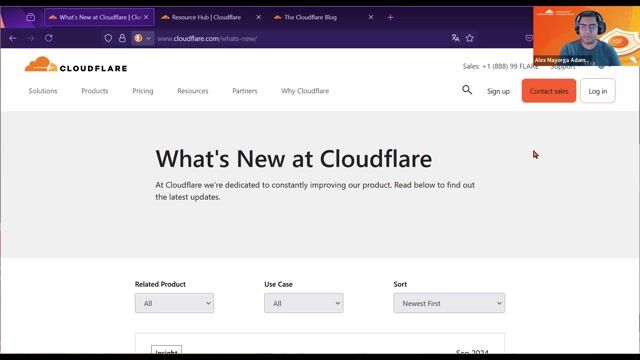This screenshot has height=360, width=640.
Task: Close the Resource Hub tab
Action: tap(258, 17)
